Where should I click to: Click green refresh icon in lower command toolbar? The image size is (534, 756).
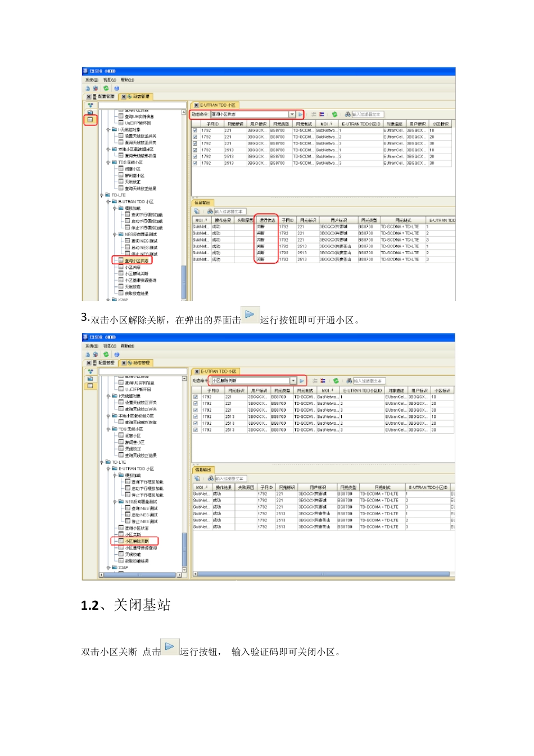click(x=336, y=381)
